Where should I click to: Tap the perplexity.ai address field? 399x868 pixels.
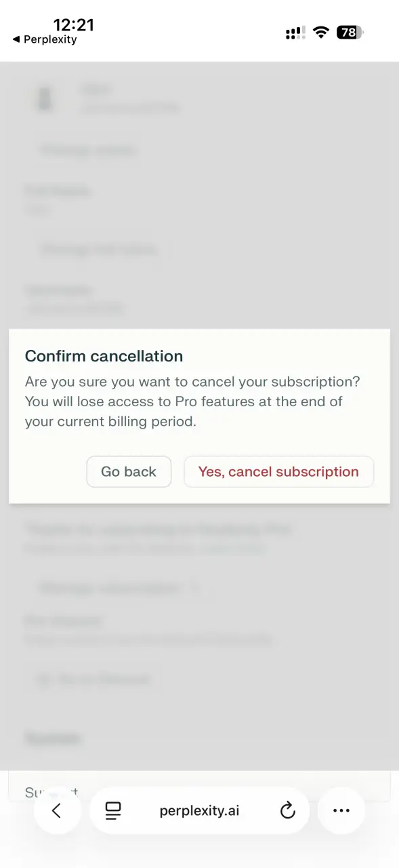(x=199, y=810)
